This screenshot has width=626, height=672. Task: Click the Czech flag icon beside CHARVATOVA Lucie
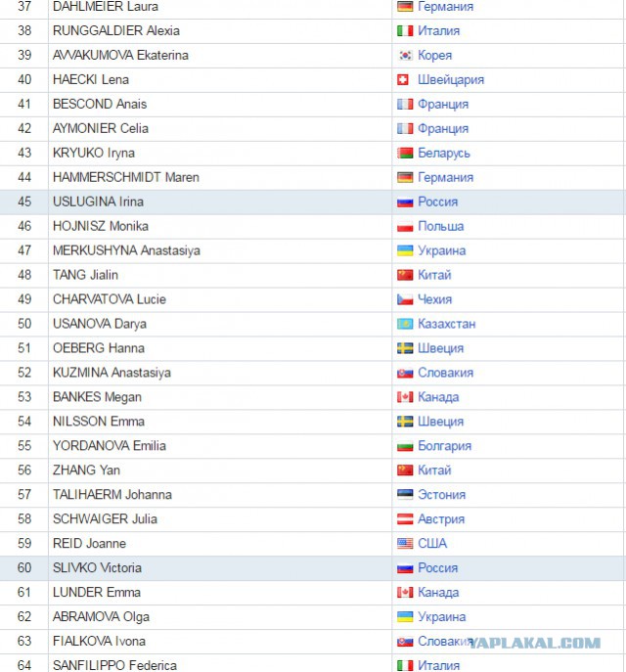[x=405, y=299]
